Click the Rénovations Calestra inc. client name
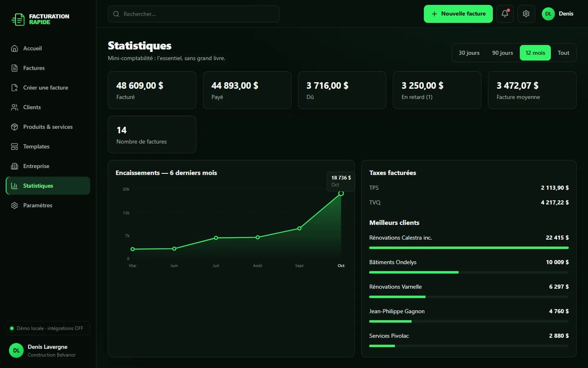The height and width of the screenshot is (368, 588). (401, 238)
